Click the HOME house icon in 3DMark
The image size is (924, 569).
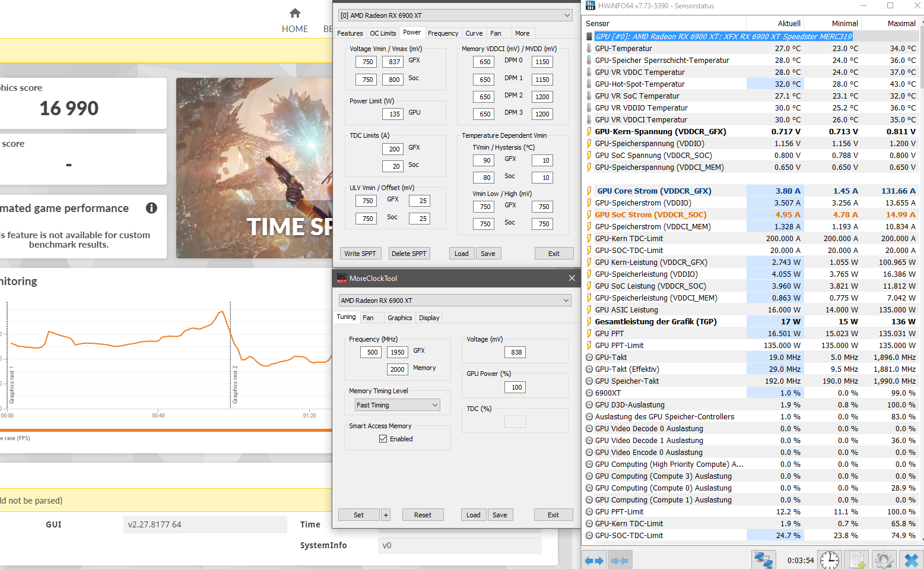tap(295, 13)
